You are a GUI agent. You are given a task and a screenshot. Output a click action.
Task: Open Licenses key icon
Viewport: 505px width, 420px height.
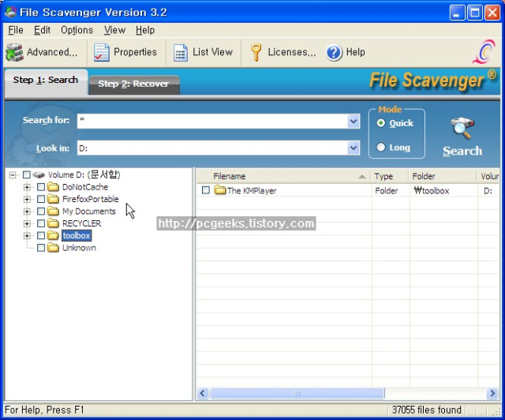(x=256, y=53)
